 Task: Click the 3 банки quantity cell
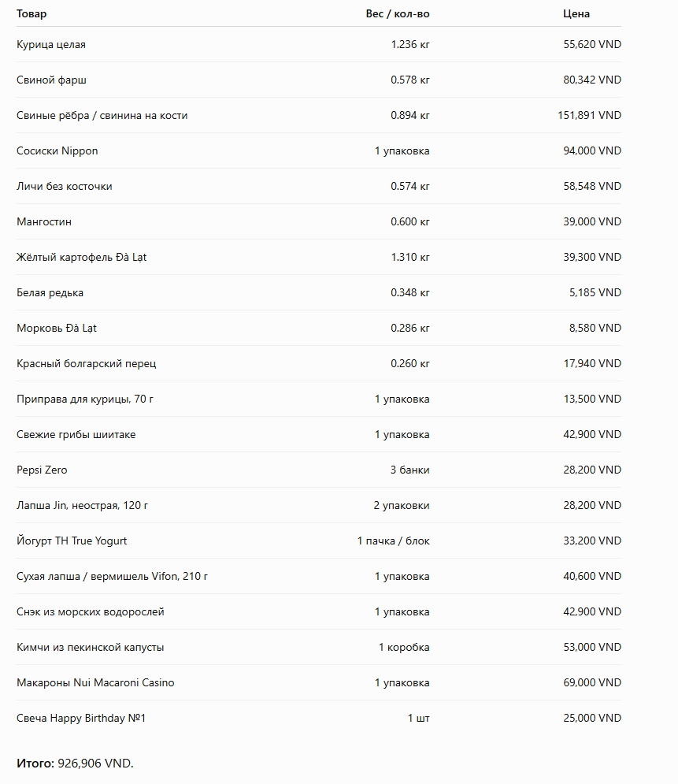coord(409,470)
